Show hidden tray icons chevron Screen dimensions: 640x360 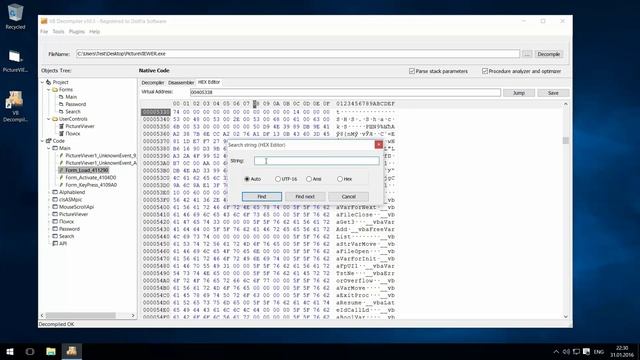(x=556, y=351)
